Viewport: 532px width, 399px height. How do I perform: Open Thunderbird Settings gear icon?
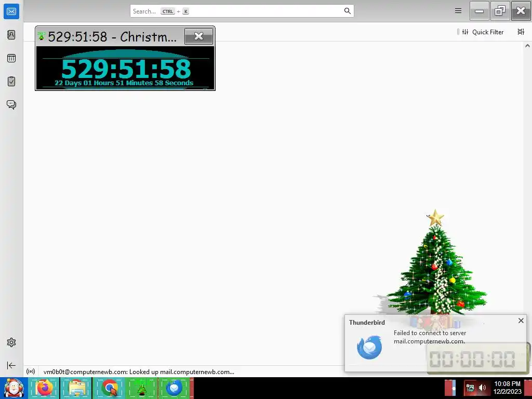pos(11,342)
